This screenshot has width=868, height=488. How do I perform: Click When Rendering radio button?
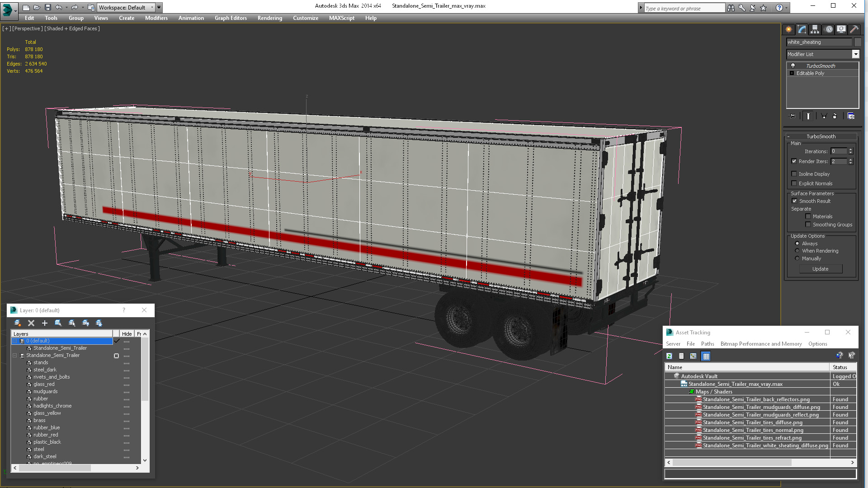point(797,250)
